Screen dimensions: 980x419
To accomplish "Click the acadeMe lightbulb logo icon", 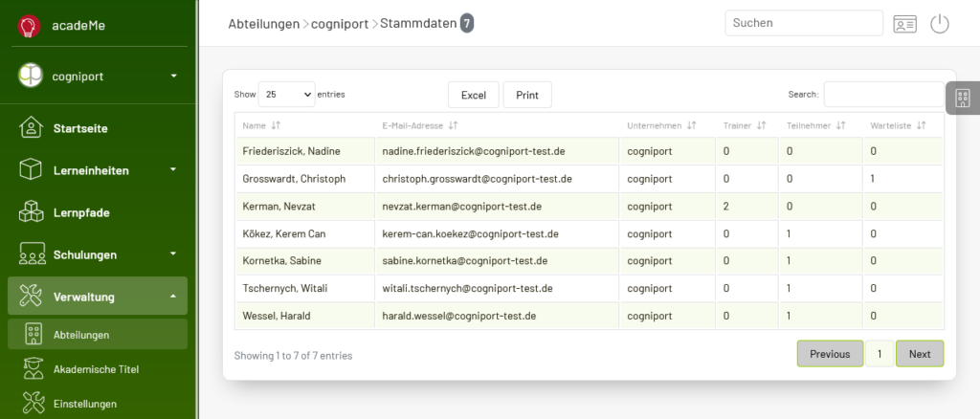I will [30, 26].
